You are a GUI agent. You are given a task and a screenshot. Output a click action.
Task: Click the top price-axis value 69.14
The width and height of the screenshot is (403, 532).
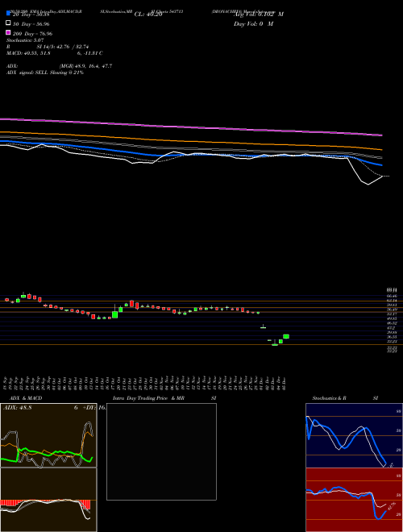point(393,290)
